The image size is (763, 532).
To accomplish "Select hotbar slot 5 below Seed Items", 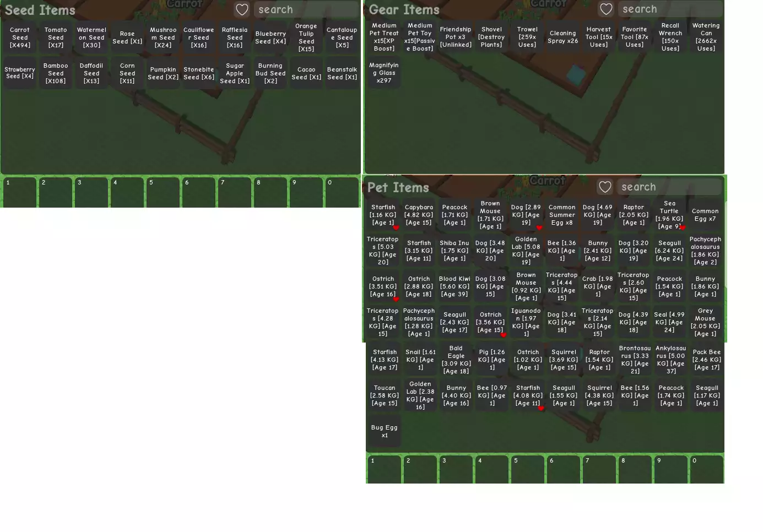I will [163, 193].
